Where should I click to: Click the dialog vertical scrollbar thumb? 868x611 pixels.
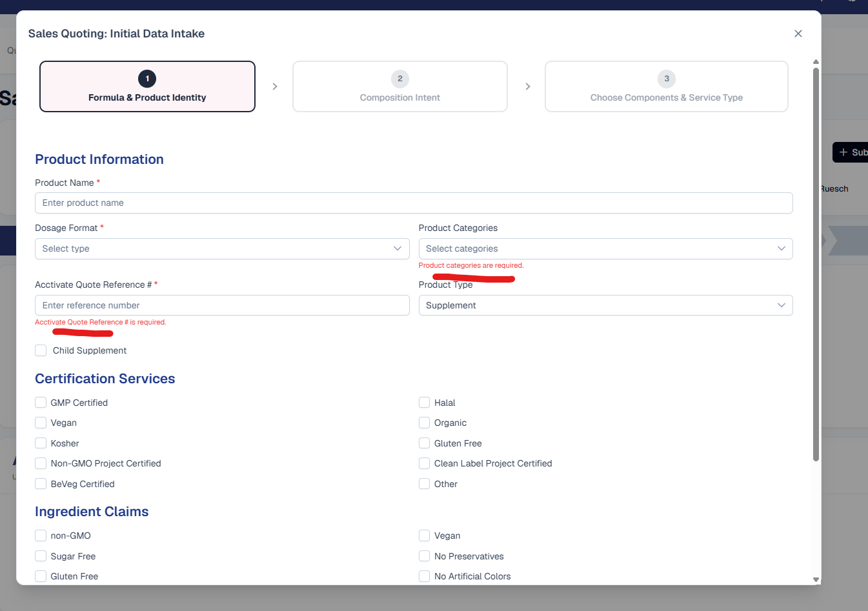pyautogui.click(x=816, y=265)
